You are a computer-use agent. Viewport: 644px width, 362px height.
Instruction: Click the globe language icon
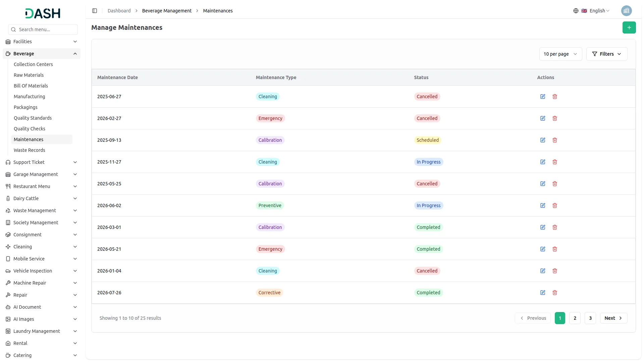(576, 11)
